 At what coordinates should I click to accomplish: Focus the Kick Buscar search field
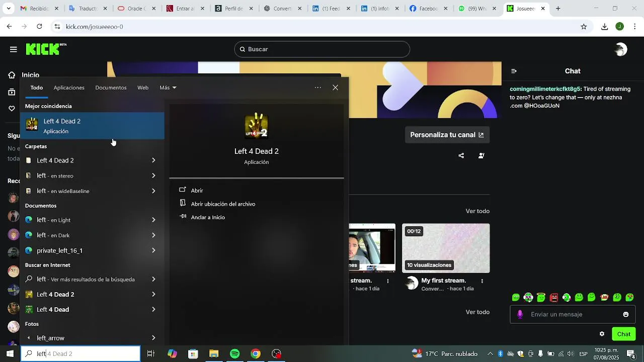[322, 49]
